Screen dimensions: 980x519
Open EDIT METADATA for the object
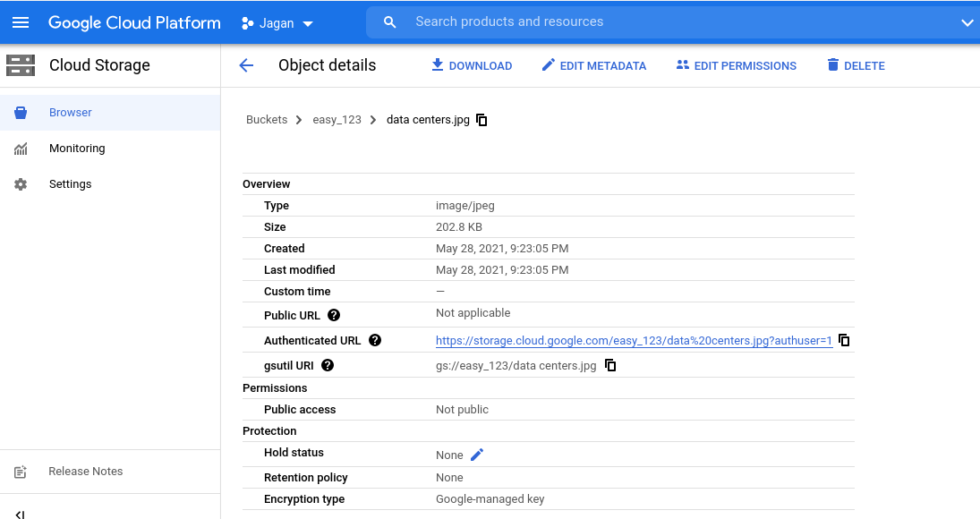(x=593, y=65)
